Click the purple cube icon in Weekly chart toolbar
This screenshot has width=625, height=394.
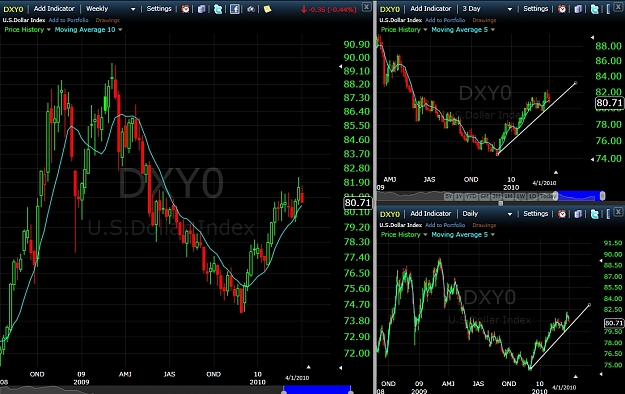pos(202,9)
